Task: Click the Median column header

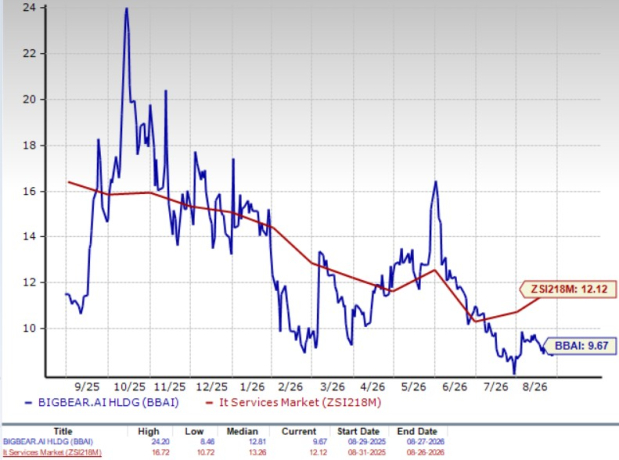Action: [242, 431]
